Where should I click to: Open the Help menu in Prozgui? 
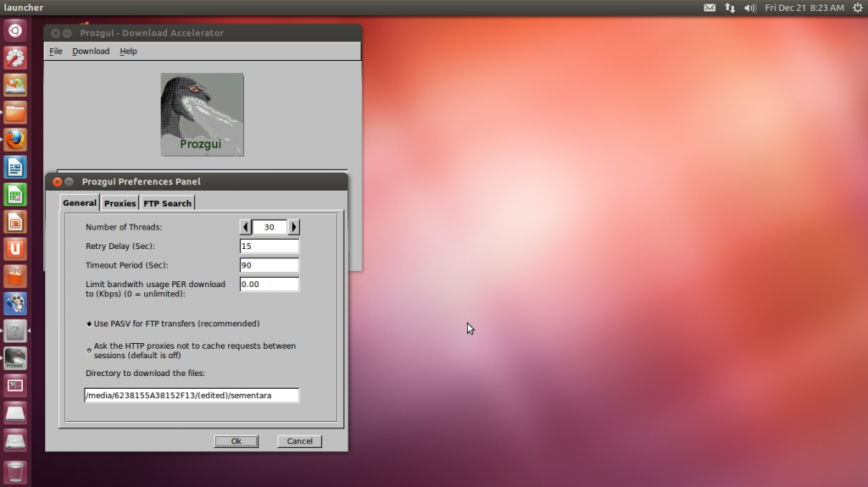point(129,52)
